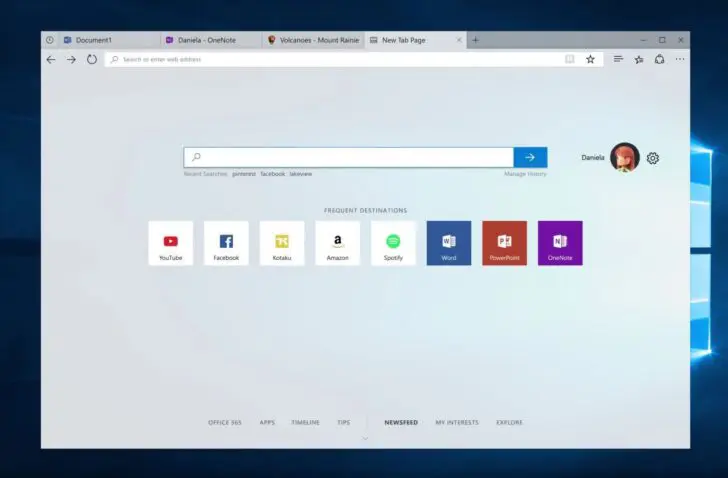Select the My Interests section

point(457,422)
